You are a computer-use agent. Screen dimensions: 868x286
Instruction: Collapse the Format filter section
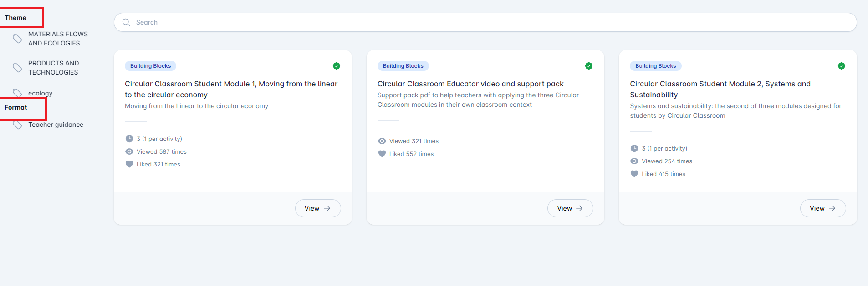tap(16, 107)
